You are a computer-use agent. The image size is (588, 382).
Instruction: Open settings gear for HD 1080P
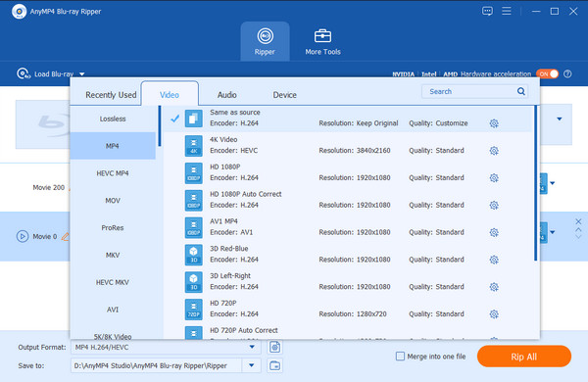pyautogui.click(x=494, y=177)
